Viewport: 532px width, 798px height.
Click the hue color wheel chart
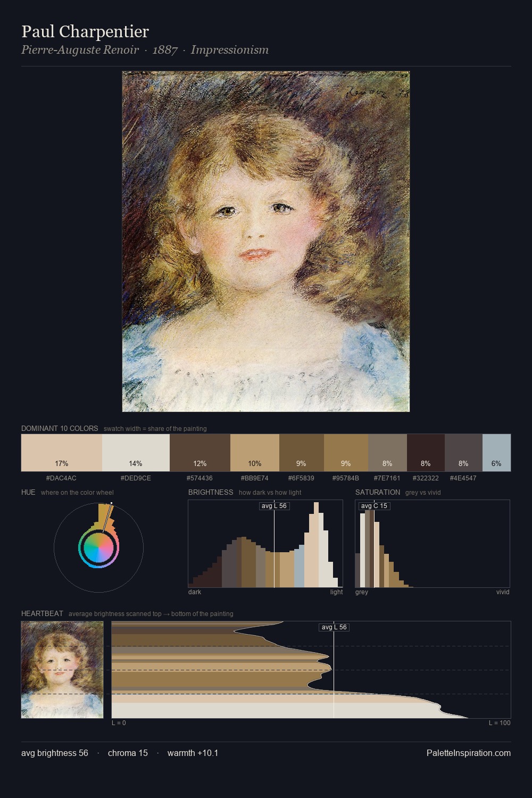tap(98, 547)
